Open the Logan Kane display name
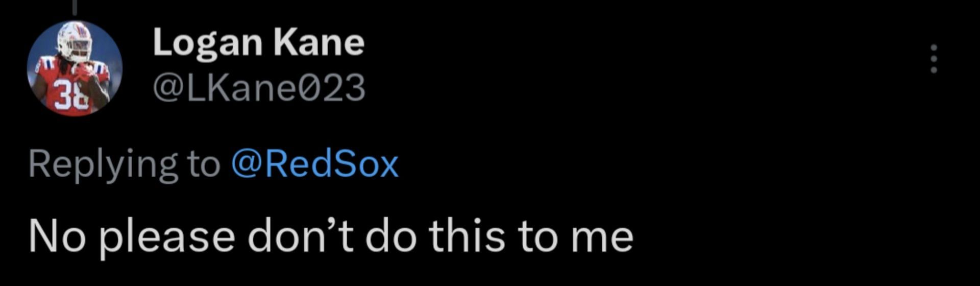This screenshot has height=286, width=980. (x=258, y=42)
